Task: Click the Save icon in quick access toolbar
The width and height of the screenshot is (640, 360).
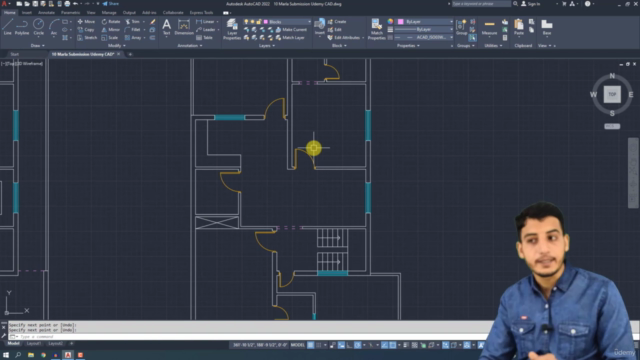Action: coord(35,4)
